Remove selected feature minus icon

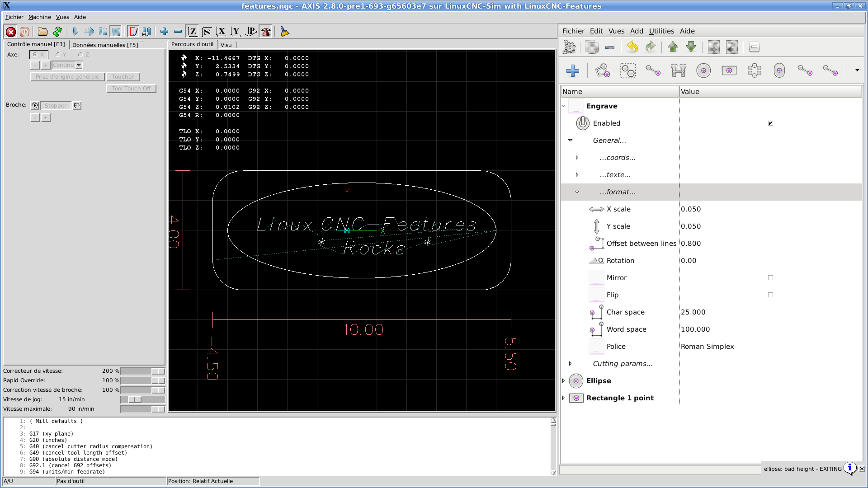[610, 47]
